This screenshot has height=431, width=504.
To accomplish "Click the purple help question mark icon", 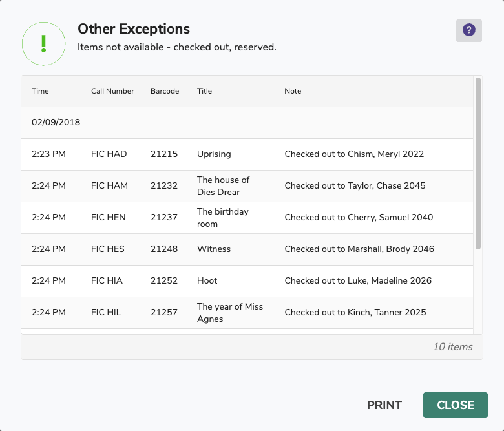I will [x=468, y=30].
